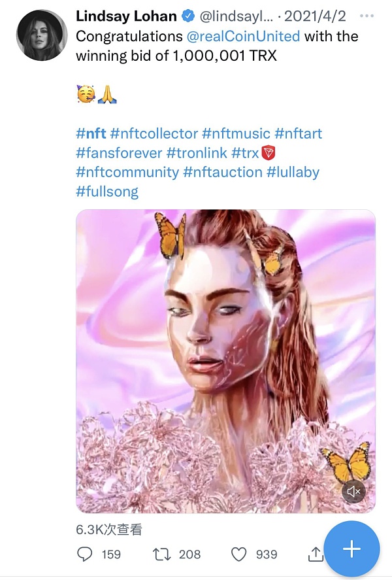
Task: Open the #fansforever hashtag
Action: tap(119, 153)
